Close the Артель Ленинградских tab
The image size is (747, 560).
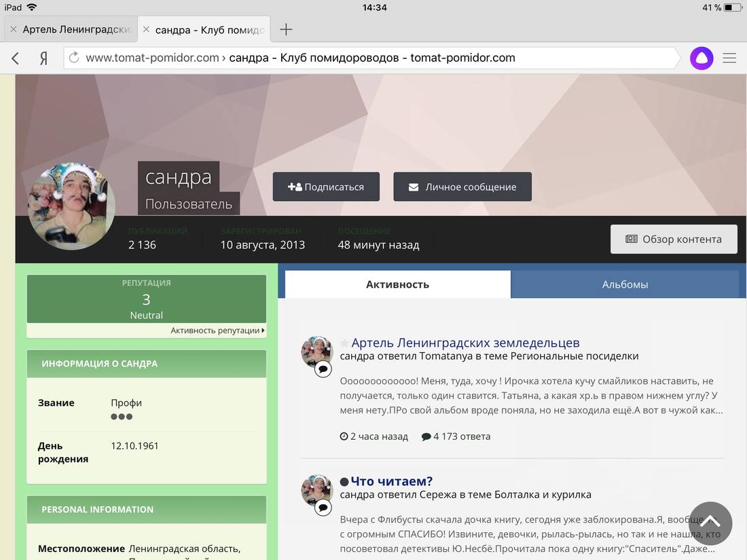click(13, 29)
